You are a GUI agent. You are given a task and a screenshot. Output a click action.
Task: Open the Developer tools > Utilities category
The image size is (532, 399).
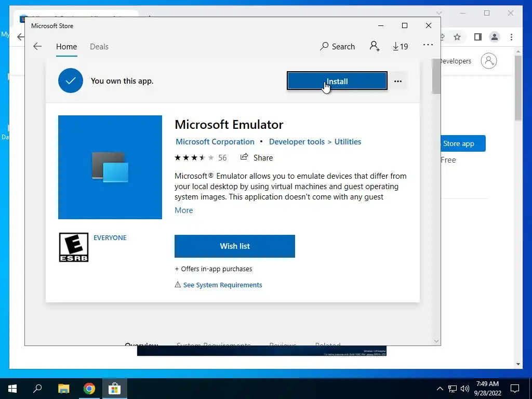click(x=315, y=142)
